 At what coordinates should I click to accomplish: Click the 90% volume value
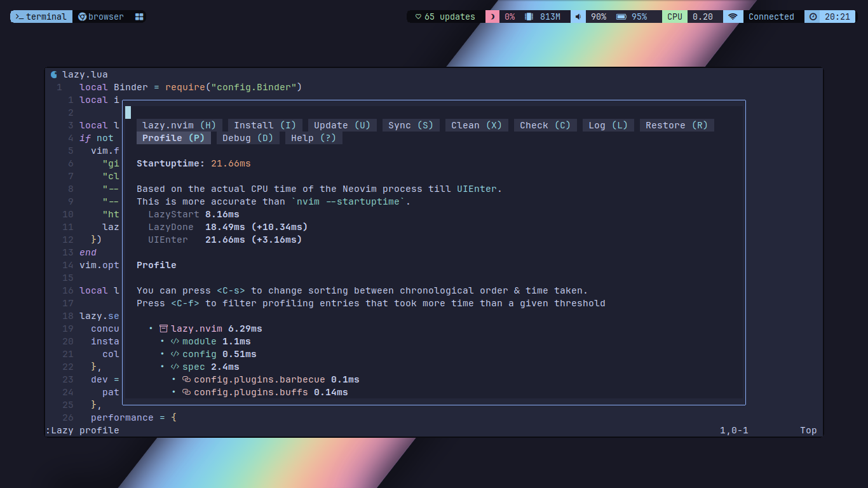pyautogui.click(x=599, y=17)
